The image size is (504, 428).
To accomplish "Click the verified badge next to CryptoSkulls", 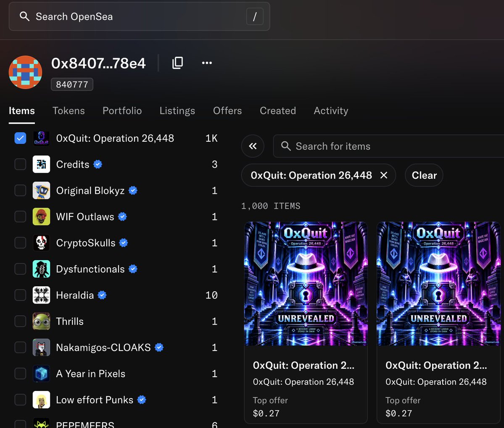I will pos(124,243).
